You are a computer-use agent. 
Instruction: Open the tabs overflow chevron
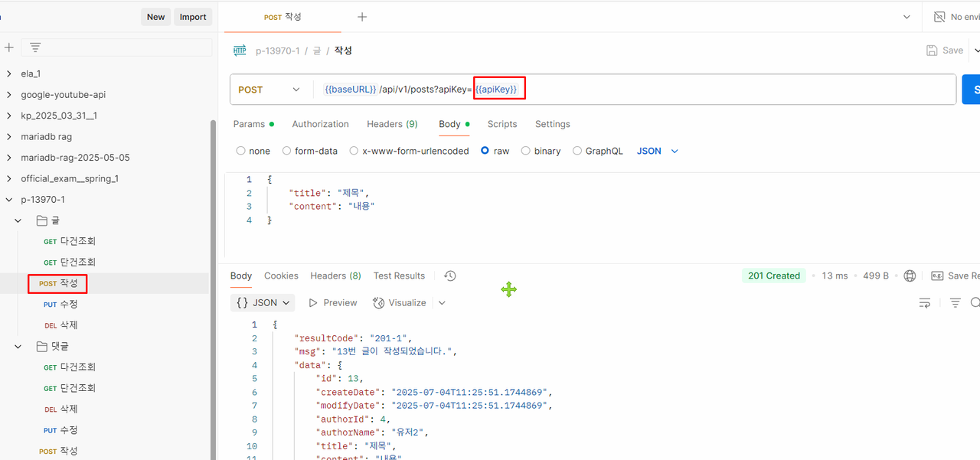(907, 17)
